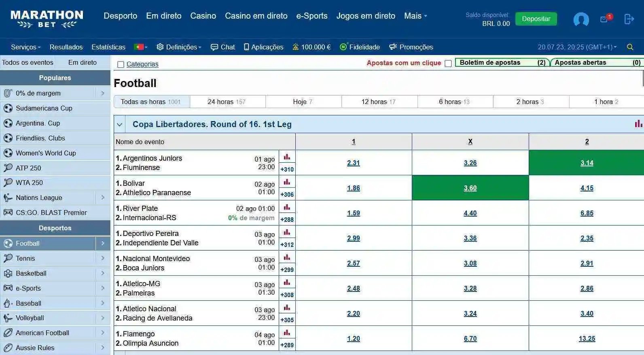Open statistics icon for Flamengo match
Image resolution: width=644 pixels, height=355 pixels.
[287, 333]
